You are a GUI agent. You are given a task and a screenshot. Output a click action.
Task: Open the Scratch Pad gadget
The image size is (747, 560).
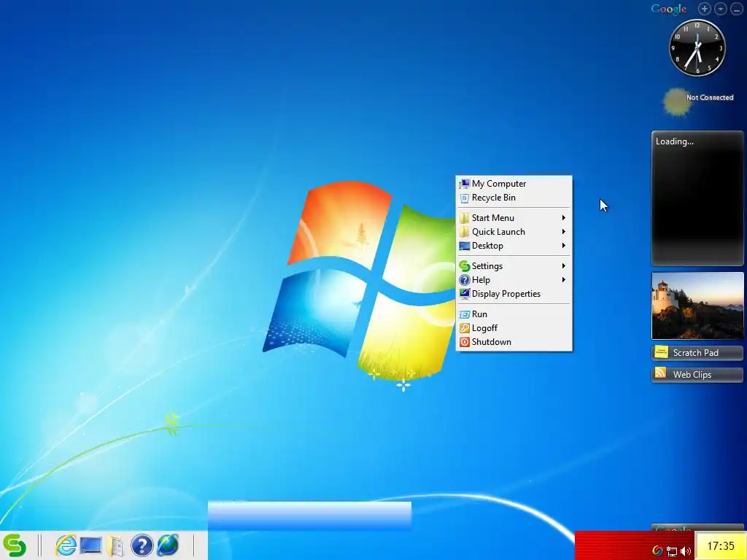tap(697, 353)
